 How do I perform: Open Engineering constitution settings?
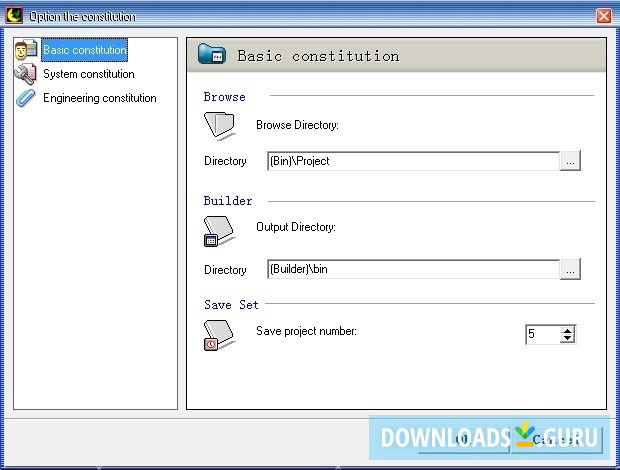point(100,98)
